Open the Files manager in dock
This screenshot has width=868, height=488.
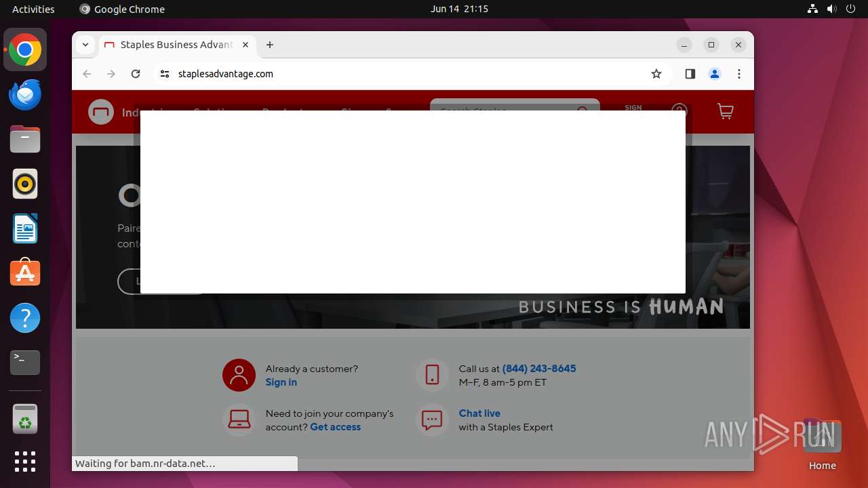point(25,140)
